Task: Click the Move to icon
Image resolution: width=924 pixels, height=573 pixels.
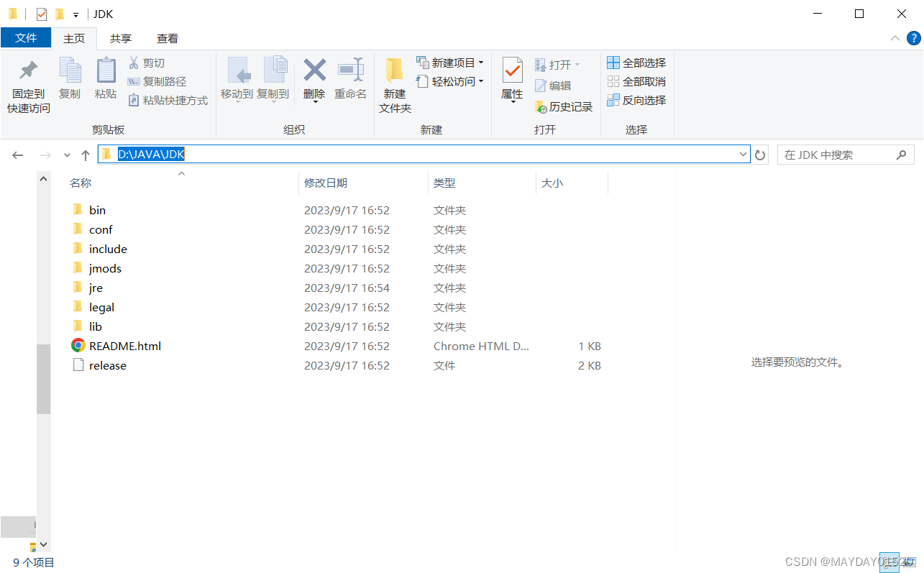Action: [x=239, y=70]
